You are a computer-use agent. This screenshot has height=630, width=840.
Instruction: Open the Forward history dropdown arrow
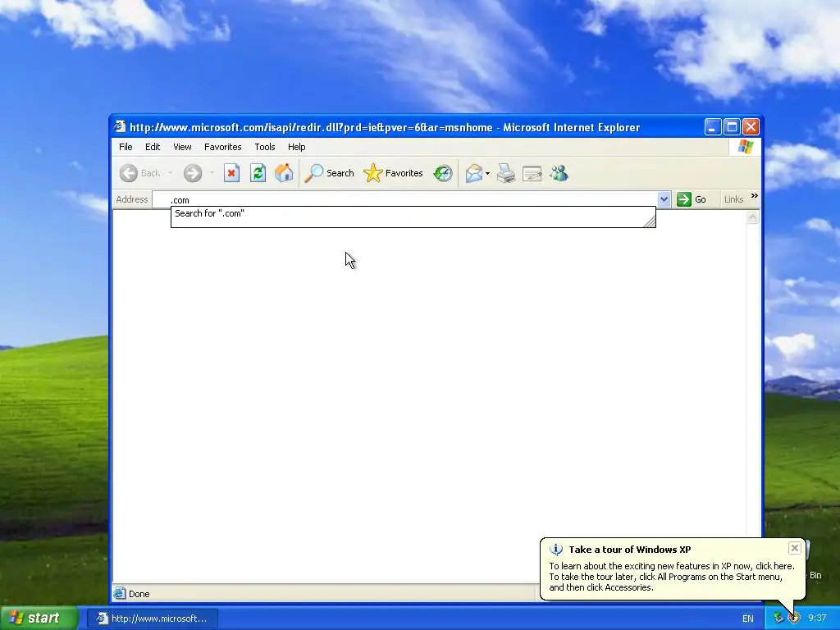click(x=212, y=173)
